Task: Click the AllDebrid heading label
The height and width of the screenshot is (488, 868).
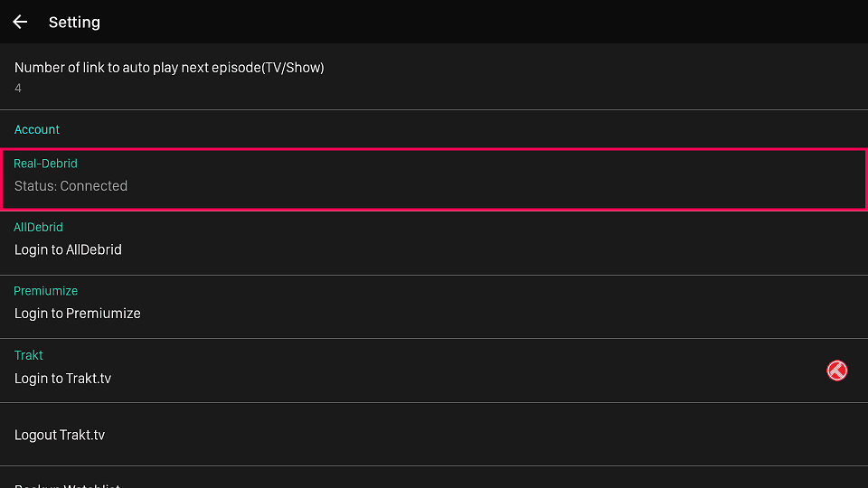Action: tap(38, 228)
